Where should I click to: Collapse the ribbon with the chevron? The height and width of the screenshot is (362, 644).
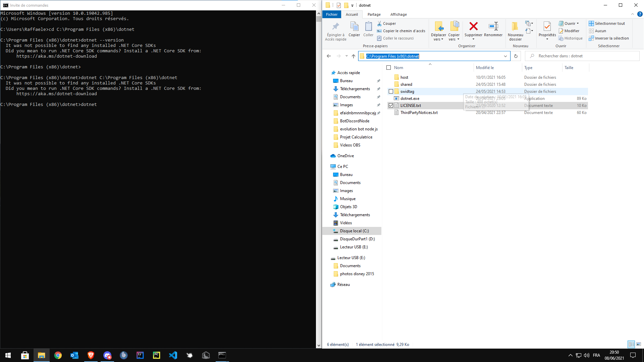click(x=633, y=14)
